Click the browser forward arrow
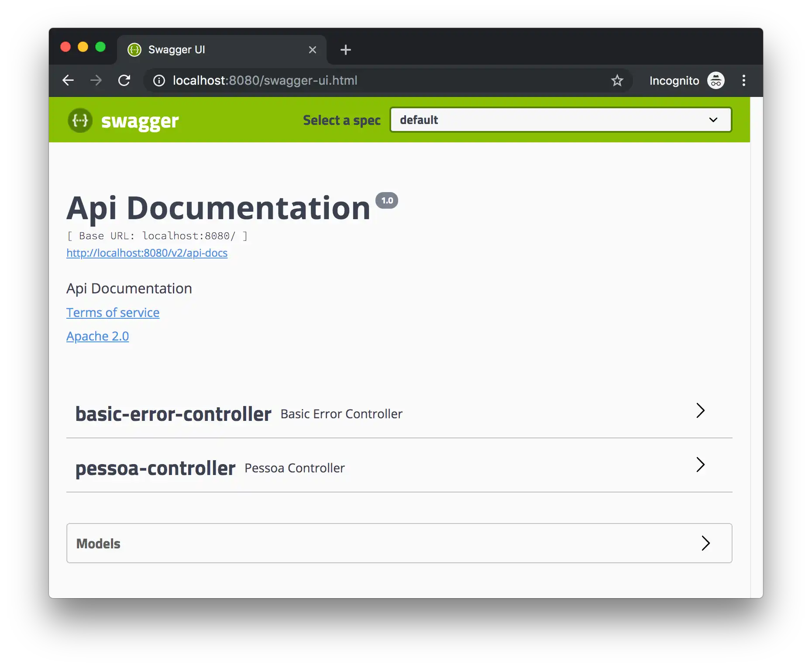The image size is (812, 668). pyautogui.click(x=96, y=80)
